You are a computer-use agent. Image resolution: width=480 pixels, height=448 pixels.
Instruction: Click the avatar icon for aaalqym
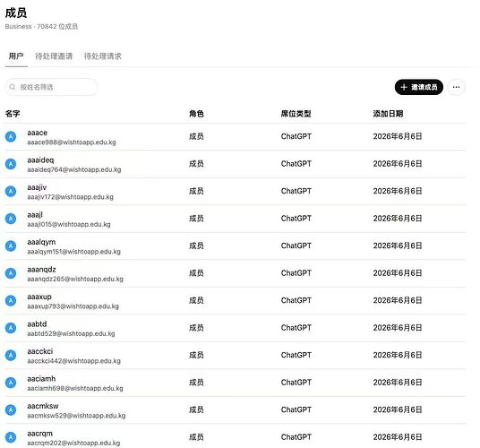11,246
